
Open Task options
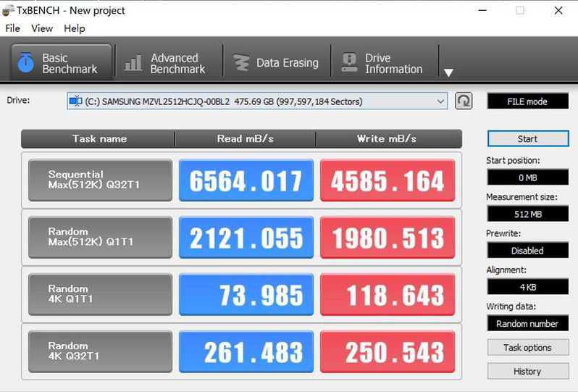[x=528, y=347]
